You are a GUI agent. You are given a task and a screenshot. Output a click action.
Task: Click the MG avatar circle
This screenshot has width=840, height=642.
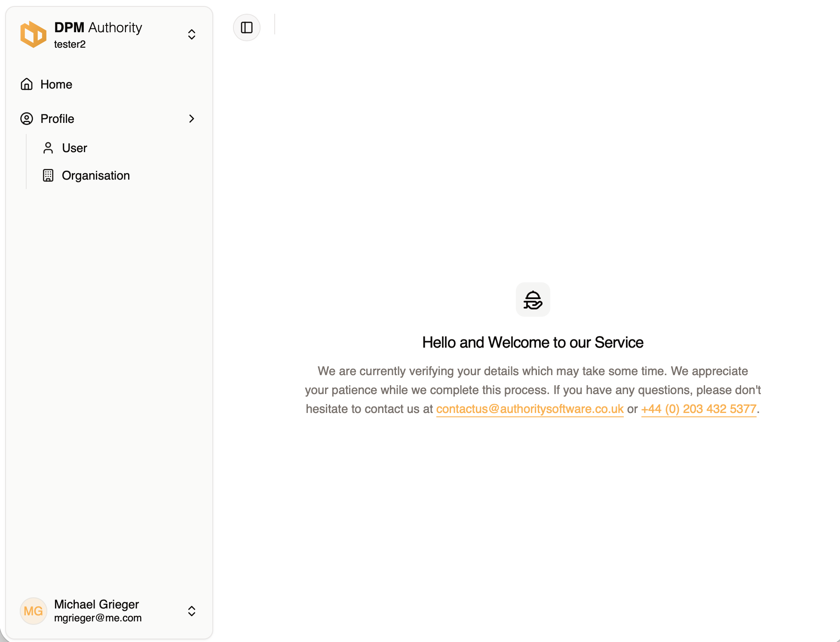click(x=33, y=611)
